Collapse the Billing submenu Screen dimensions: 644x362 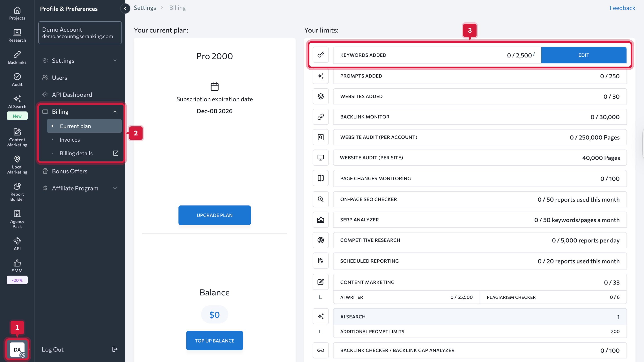(115, 112)
